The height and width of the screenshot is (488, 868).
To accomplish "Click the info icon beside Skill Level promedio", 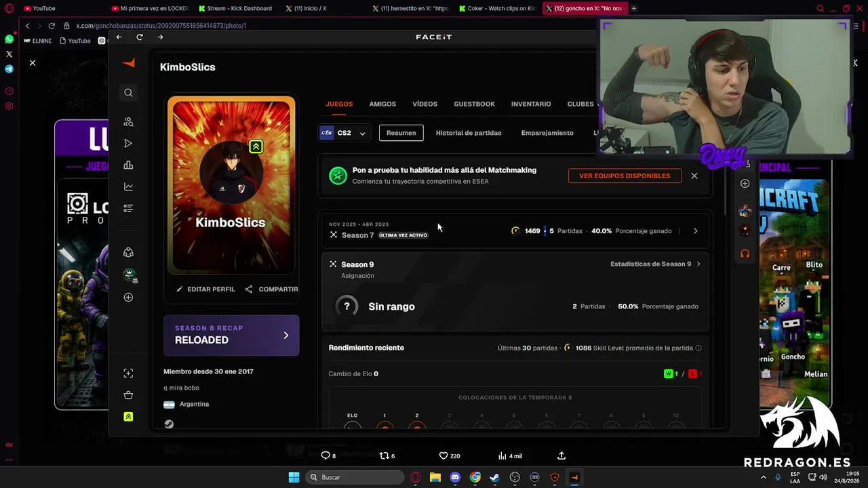I will (698, 348).
